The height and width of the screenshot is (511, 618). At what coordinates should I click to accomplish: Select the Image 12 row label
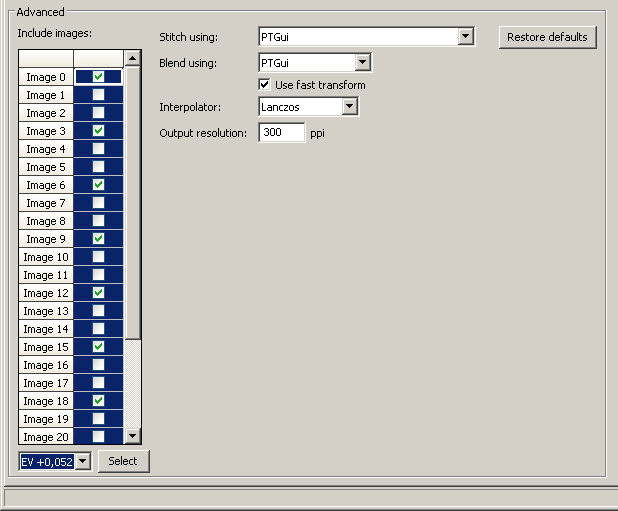click(x=46, y=293)
